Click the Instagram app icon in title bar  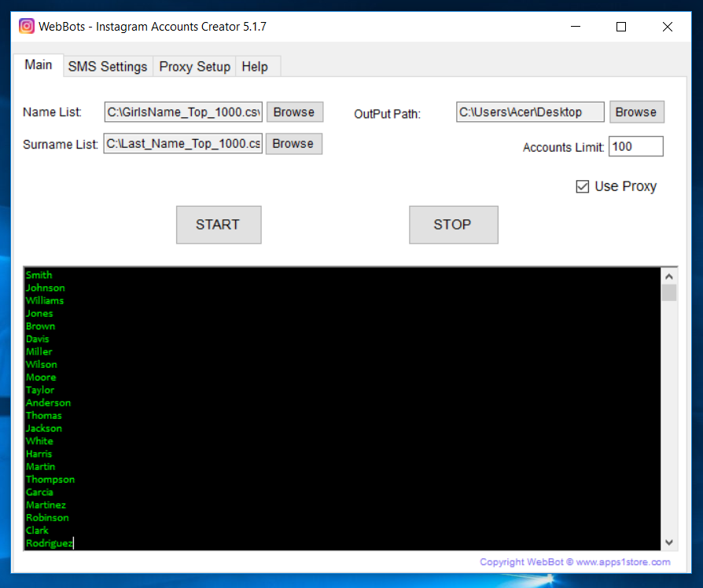[27, 26]
